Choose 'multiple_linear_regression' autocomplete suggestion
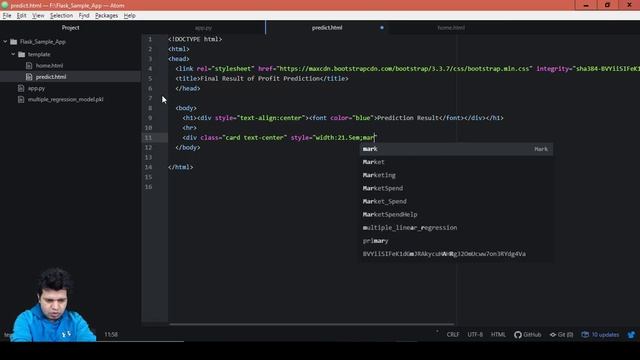Screen dimensions: 640x360 tap(456, 227)
